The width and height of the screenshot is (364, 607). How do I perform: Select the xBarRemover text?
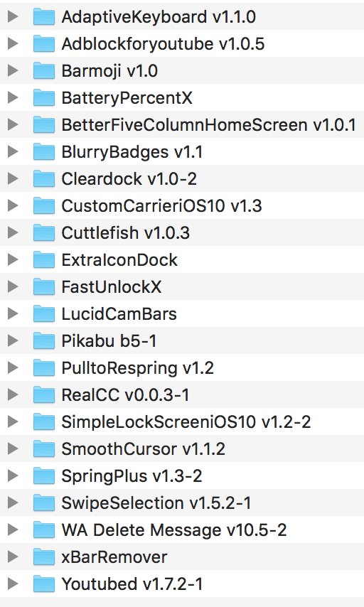click(x=114, y=557)
